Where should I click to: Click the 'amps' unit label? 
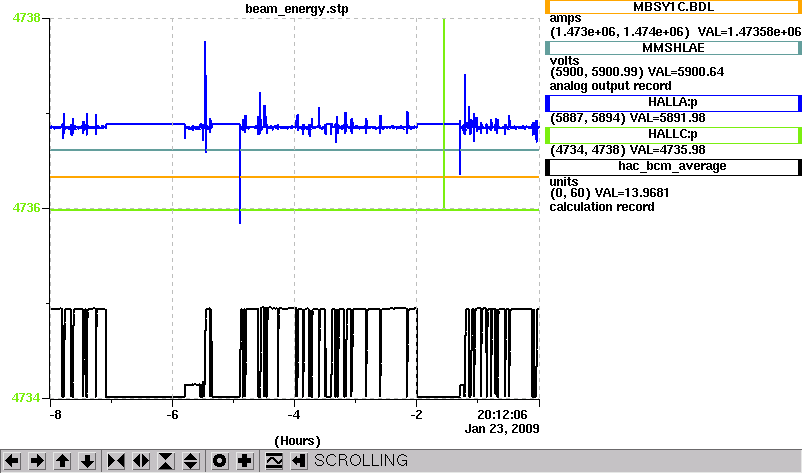coord(565,19)
